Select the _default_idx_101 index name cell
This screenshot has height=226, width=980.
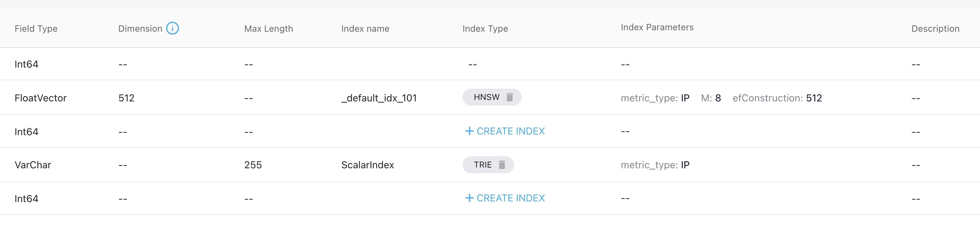378,98
